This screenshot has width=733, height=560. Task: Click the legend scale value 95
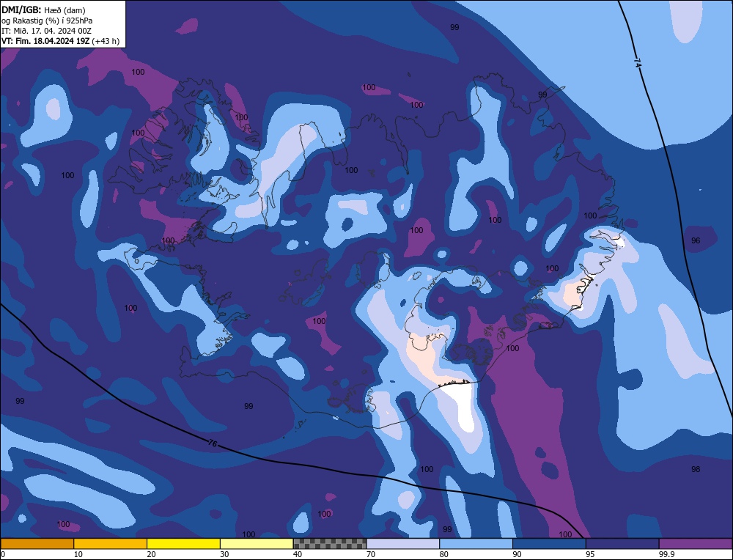[x=590, y=554]
